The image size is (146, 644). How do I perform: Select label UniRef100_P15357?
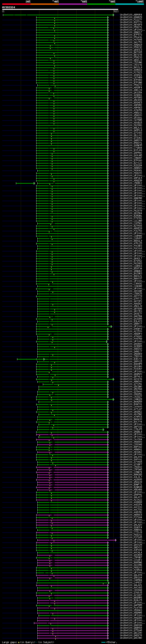[x=131, y=369]
